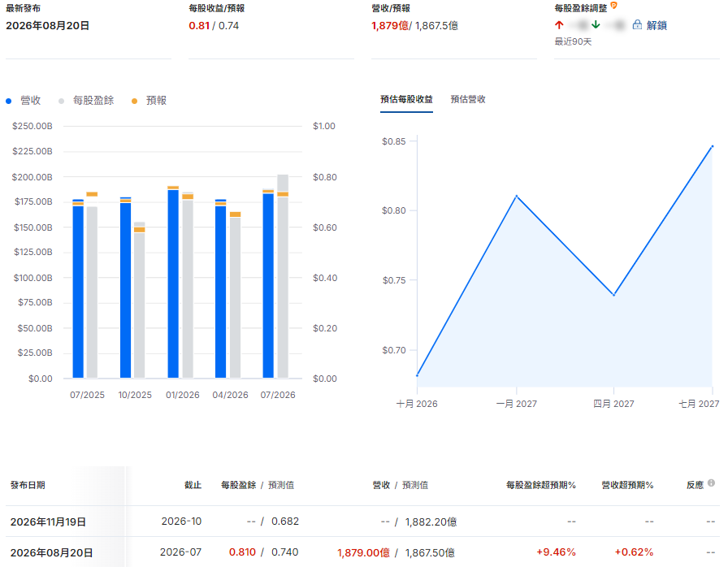Image resolution: width=728 pixels, height=567 pixels.
Task: Switch to the 預估每股收益 tab
Action: pyautogui.click(x=406, y=99)
